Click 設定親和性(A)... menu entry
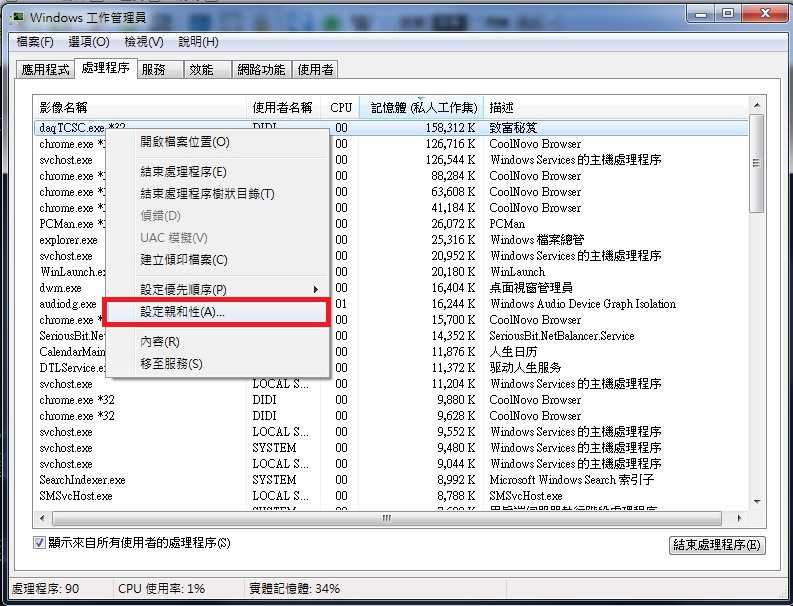 217,312
